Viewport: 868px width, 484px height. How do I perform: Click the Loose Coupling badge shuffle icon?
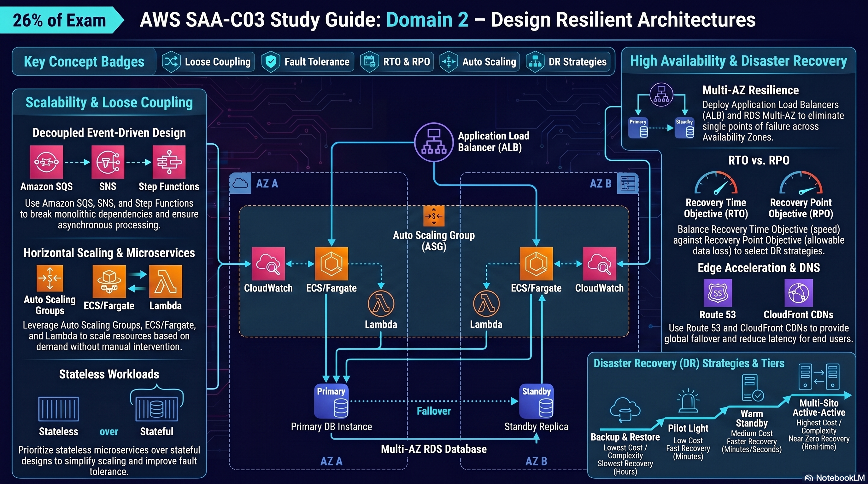[171, 61]
